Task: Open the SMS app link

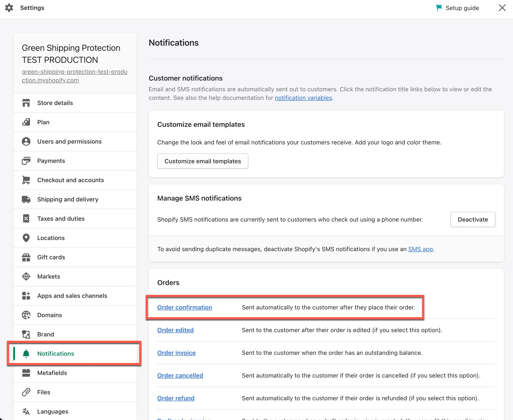Action: coord(420,249)
